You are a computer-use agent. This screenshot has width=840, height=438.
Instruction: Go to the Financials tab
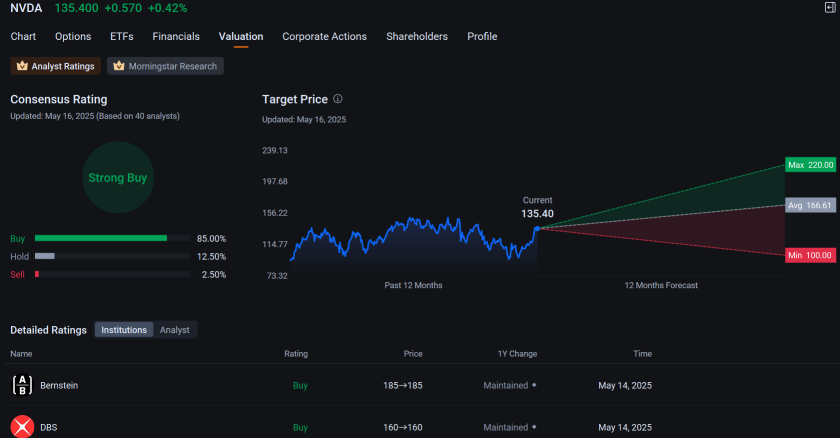(176, 36)
